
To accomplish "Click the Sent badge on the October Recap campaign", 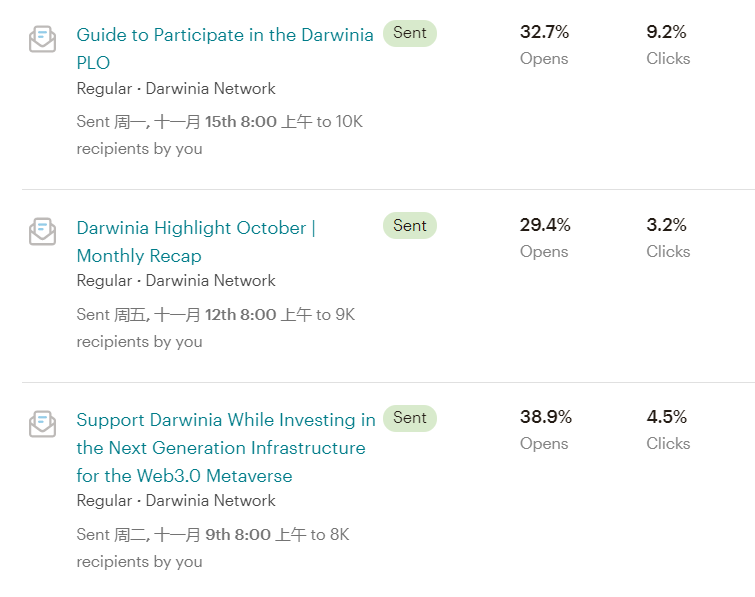I will pos(410,226).
